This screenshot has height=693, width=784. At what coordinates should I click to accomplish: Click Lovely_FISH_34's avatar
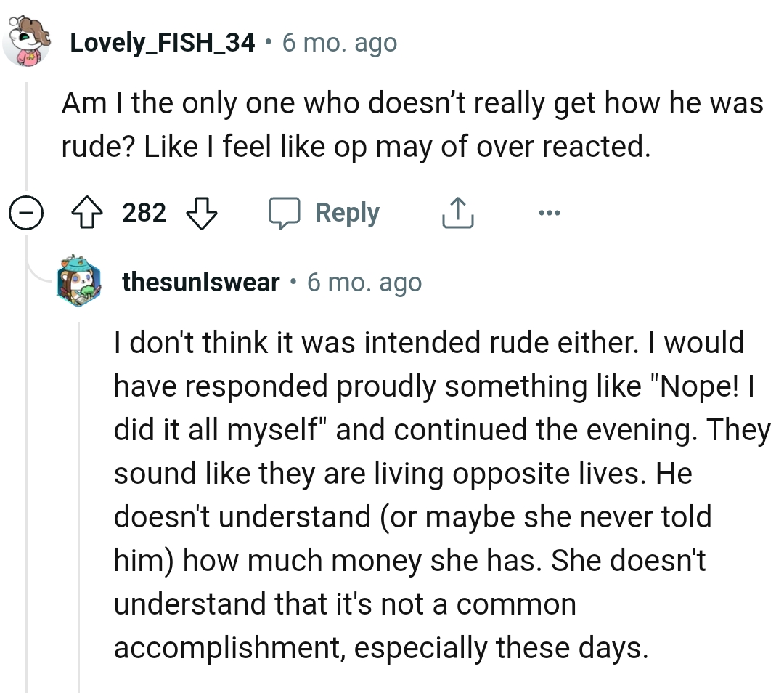click(28, 42)
